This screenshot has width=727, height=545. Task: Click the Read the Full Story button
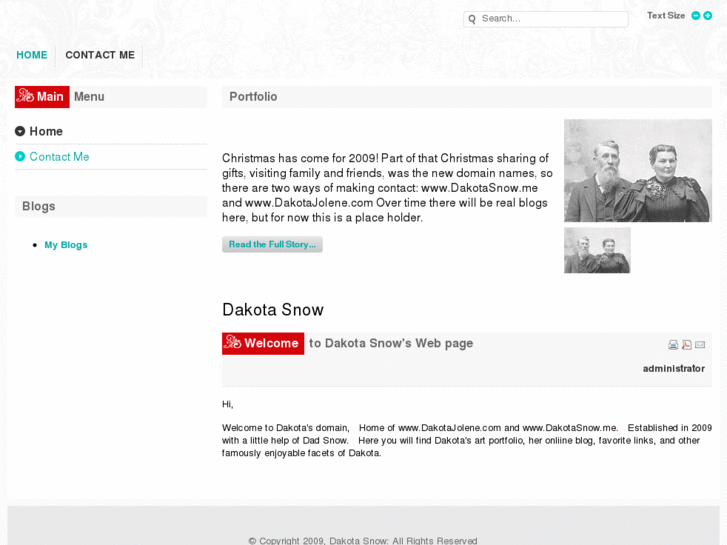(x=272, y=244)
